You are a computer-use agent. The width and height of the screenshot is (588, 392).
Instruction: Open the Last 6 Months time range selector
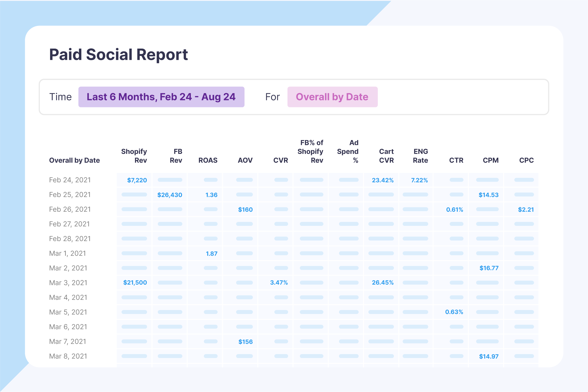[161, 97]
